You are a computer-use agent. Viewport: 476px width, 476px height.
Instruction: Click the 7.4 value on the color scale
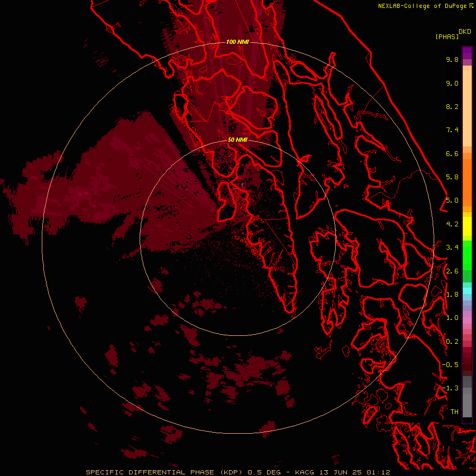pos(452,130)
